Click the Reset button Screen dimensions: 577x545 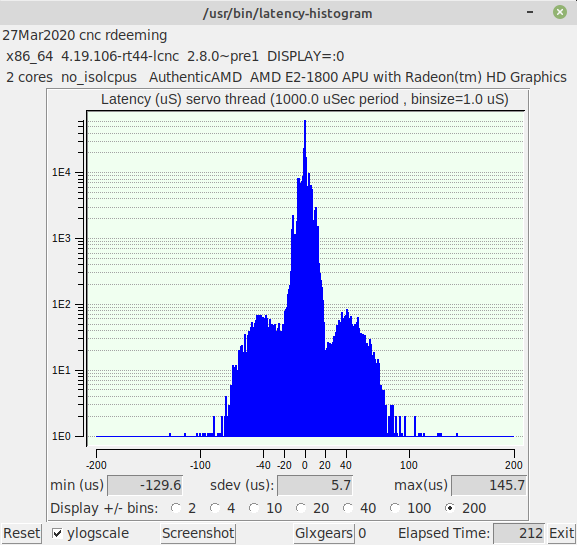(21, 533)
